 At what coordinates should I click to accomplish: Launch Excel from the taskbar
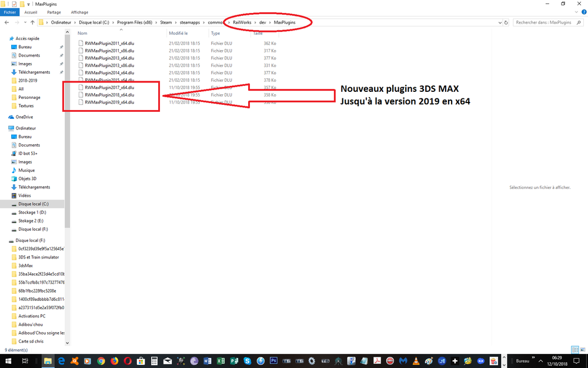[x=220, y=362]
